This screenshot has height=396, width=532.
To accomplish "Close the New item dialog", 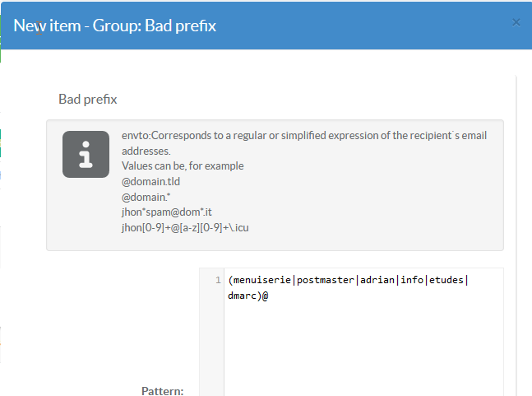I will point(516,22).
